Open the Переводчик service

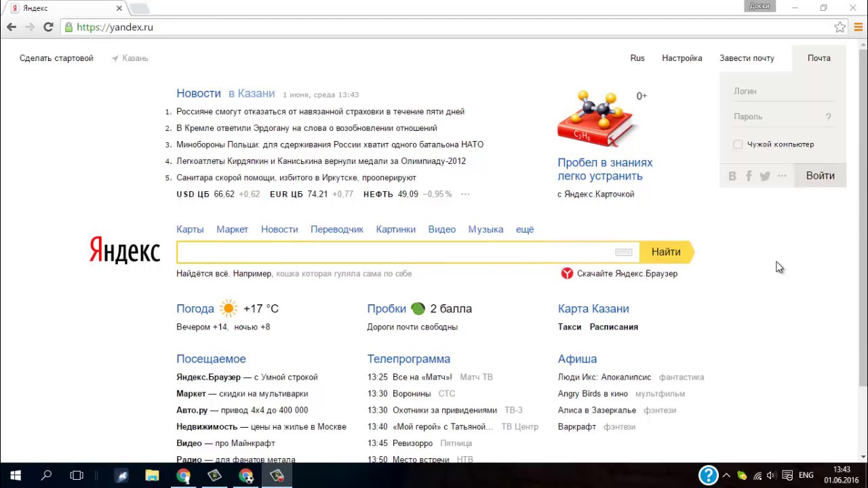(337, 229)
